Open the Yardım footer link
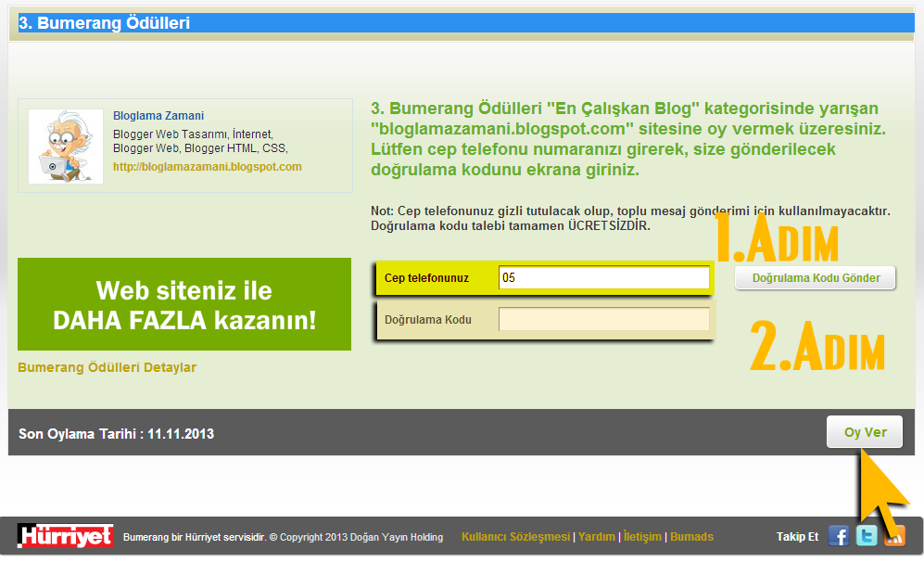Screen dimensions: 924x562 (x=596, y=537)
